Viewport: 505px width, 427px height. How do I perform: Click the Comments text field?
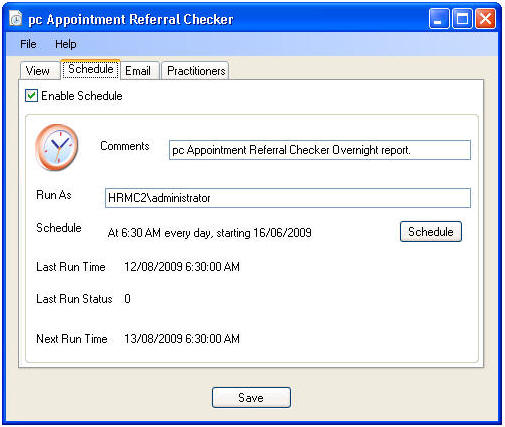point(320,150)
